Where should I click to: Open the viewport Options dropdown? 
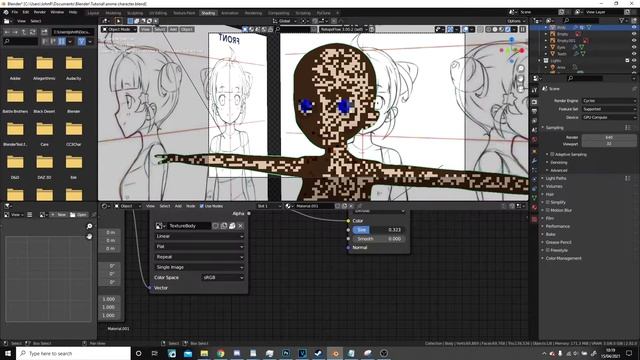(x=516, y=21)
